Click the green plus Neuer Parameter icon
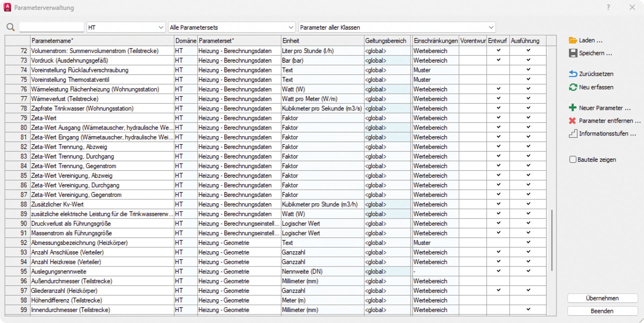Screen dimensions: 644x323 click(572, 108)
